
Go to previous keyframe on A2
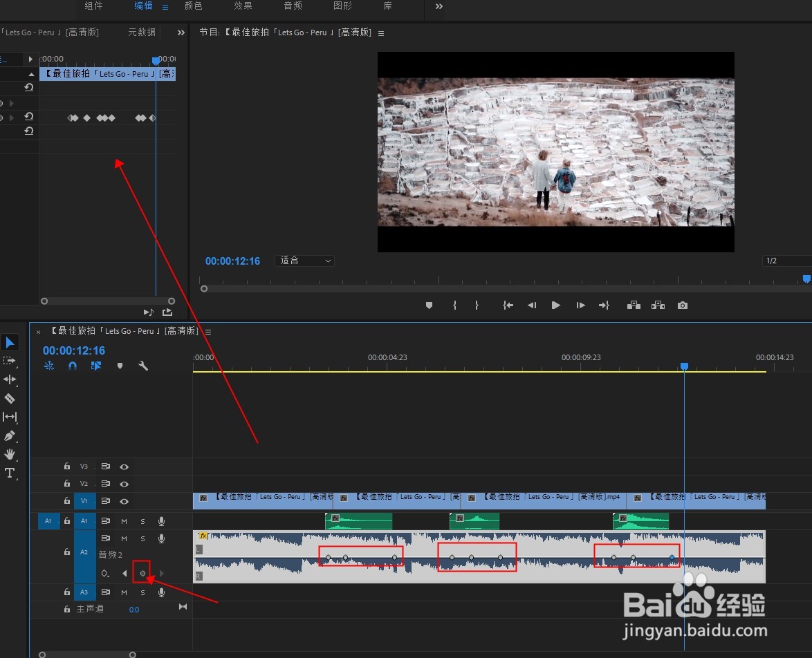(x=124, y=573)
